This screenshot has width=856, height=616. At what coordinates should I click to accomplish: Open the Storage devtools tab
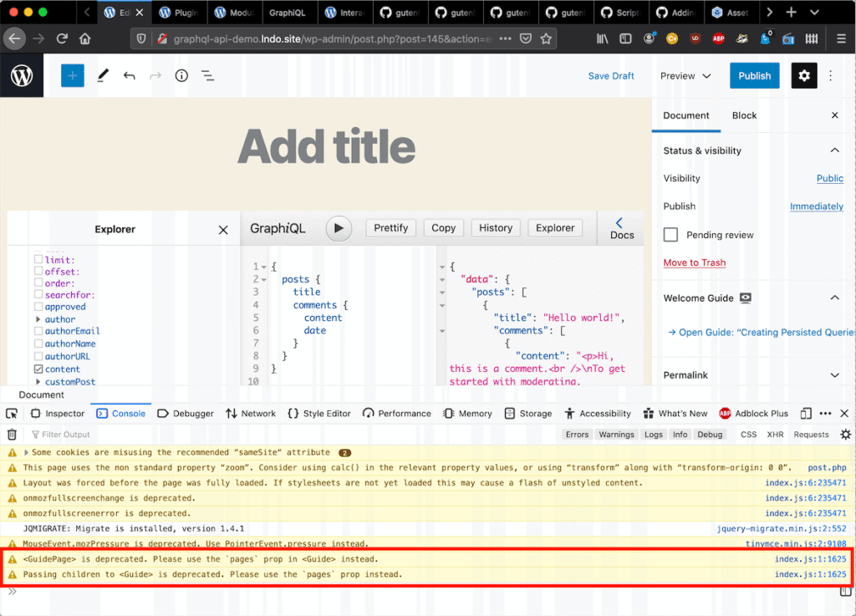(x=528, y=414)
